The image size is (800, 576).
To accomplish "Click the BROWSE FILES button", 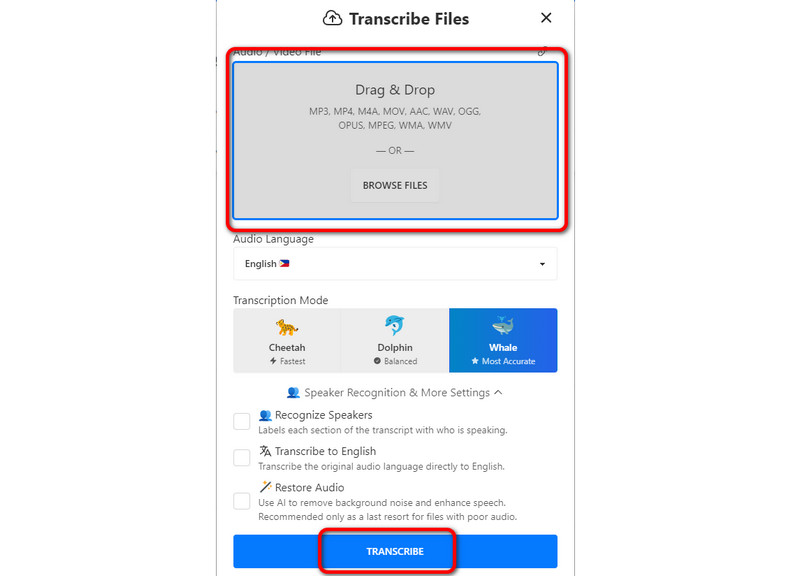I will pos(395,185).
